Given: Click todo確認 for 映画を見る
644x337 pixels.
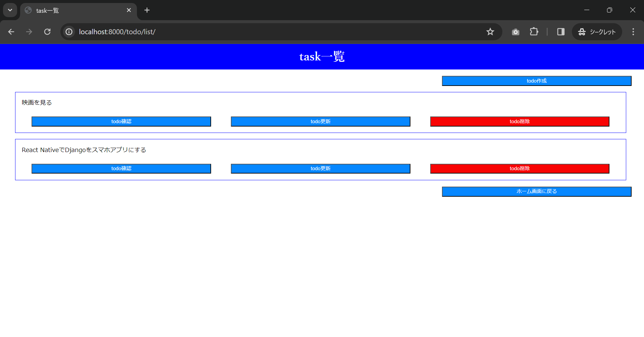Looking at the screenshot, I should click(121, 121).
